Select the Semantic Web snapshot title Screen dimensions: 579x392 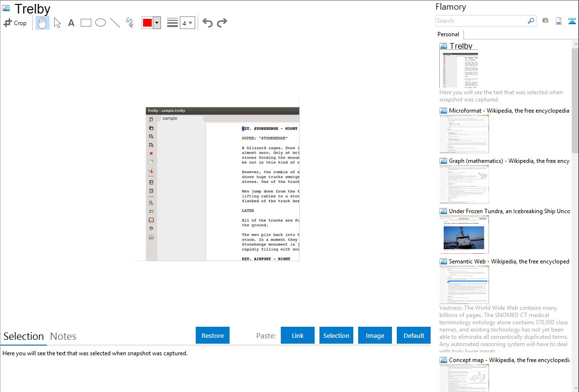coord(509,261)
